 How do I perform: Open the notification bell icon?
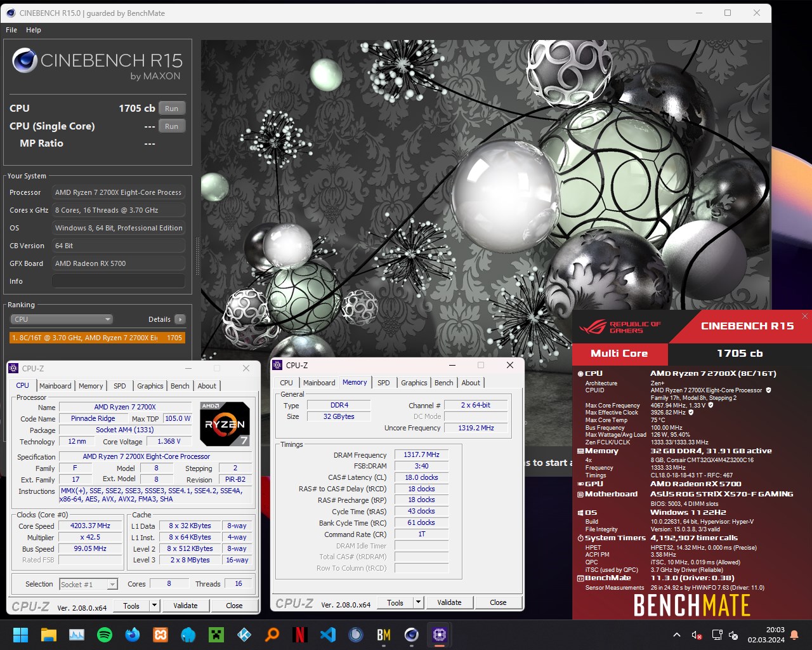[794, 635]
